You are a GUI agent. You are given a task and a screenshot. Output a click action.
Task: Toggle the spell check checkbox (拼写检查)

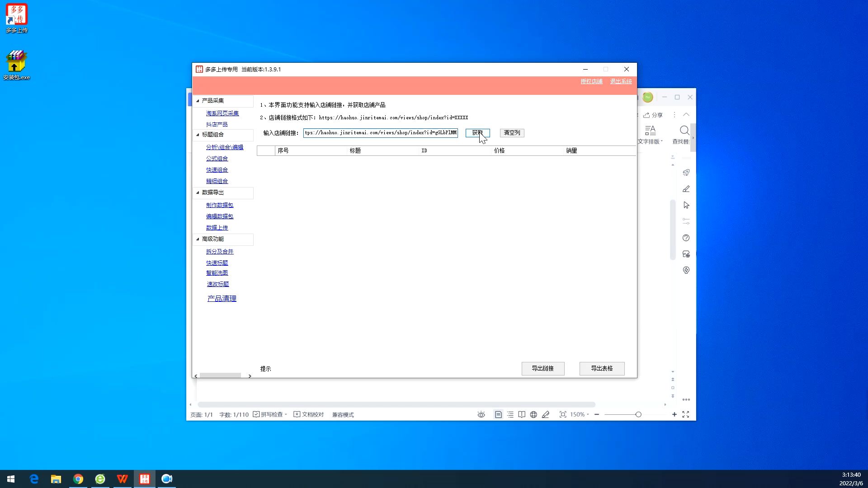pyautogui.click(x=256, y=414)
